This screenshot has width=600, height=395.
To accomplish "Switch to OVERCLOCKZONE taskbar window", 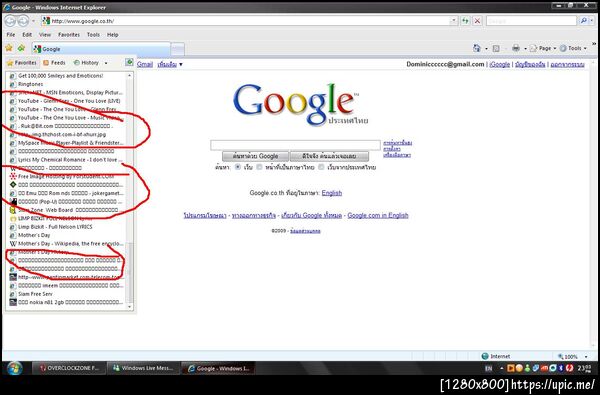I will point(69,368).
